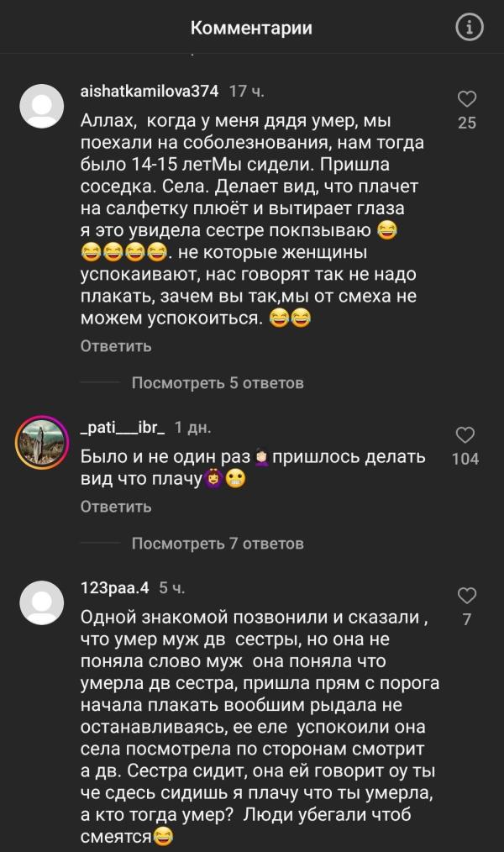This screenshot has height=852, width=504.
Task: Open 123paa.4's profile avatar
Action: coord(40,602)
